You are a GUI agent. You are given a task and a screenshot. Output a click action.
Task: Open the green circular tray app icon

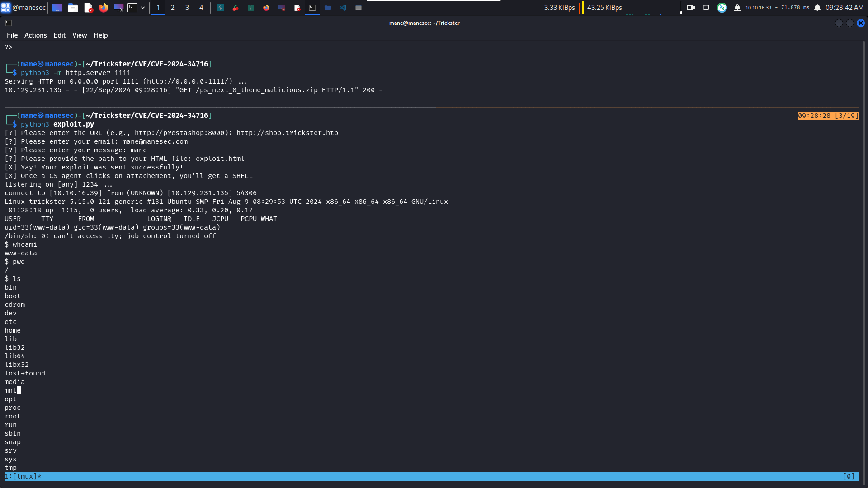[722, 8]
